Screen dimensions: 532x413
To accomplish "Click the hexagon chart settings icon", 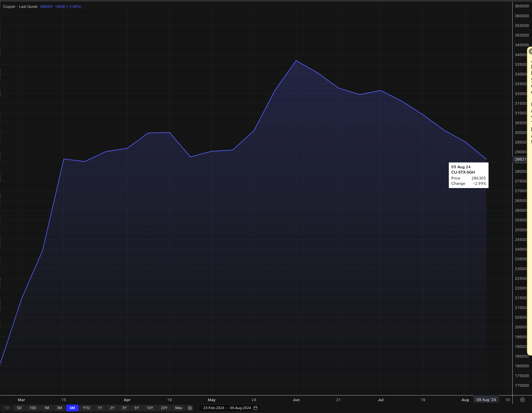I will [x=522, y=400].
